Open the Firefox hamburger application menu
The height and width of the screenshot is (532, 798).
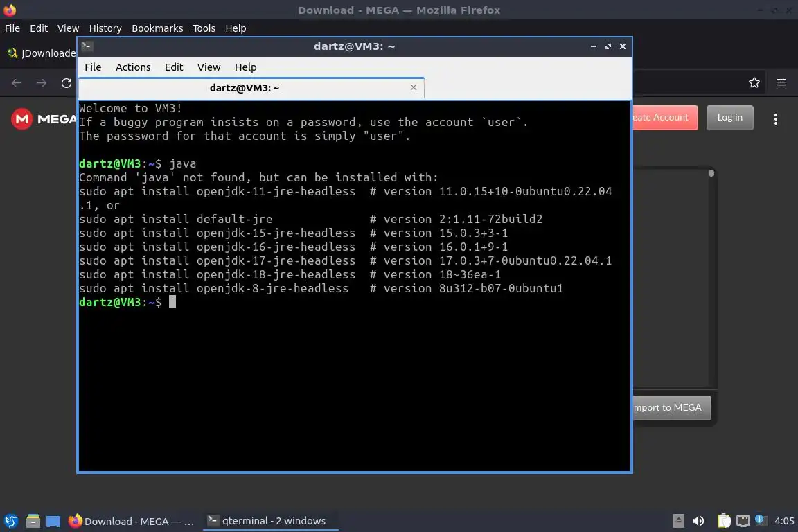tap(781, 82)
